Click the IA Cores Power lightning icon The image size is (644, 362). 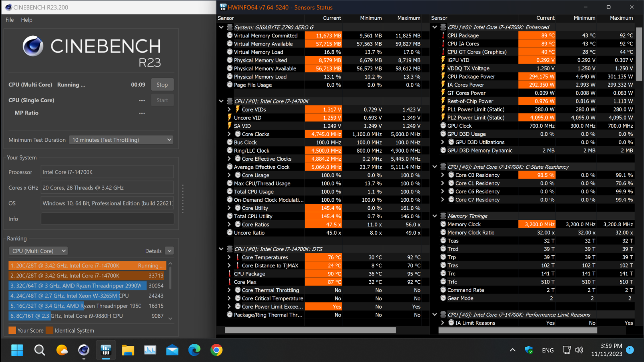(443, 85)
